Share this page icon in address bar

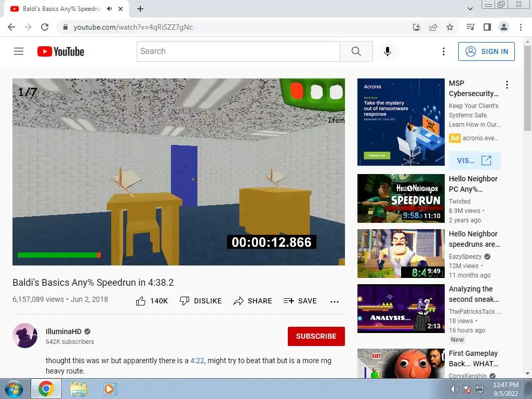click(x=433, y=27)
